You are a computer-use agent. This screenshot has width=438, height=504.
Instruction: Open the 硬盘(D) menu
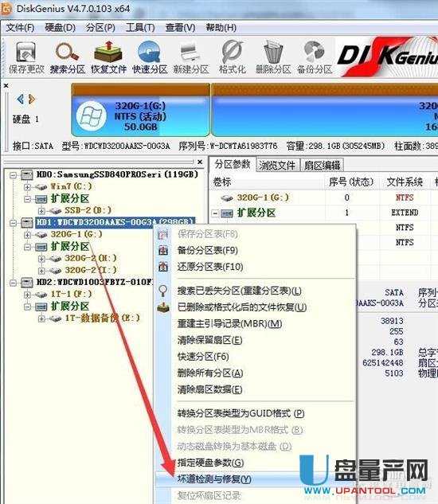(x=60, y=28)
